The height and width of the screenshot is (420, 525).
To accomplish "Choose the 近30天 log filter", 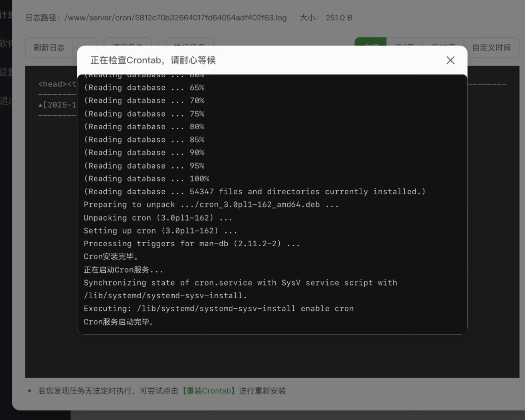I will point(443,42).
